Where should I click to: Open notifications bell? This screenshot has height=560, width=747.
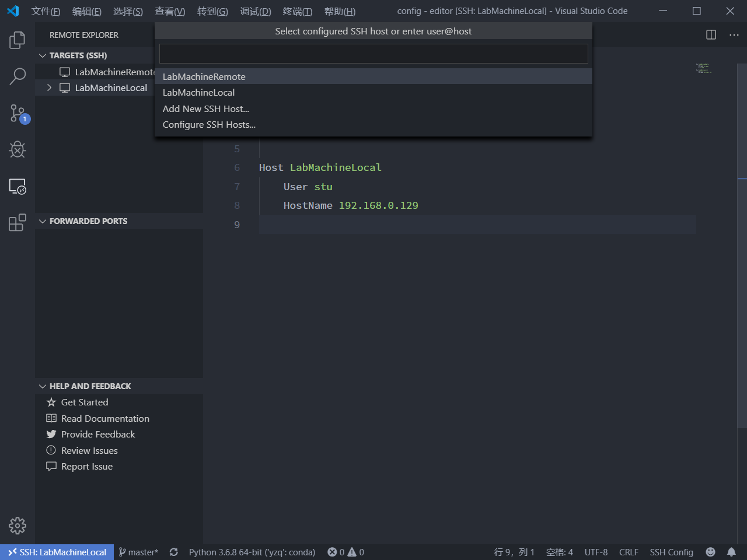tap(731, 552)
